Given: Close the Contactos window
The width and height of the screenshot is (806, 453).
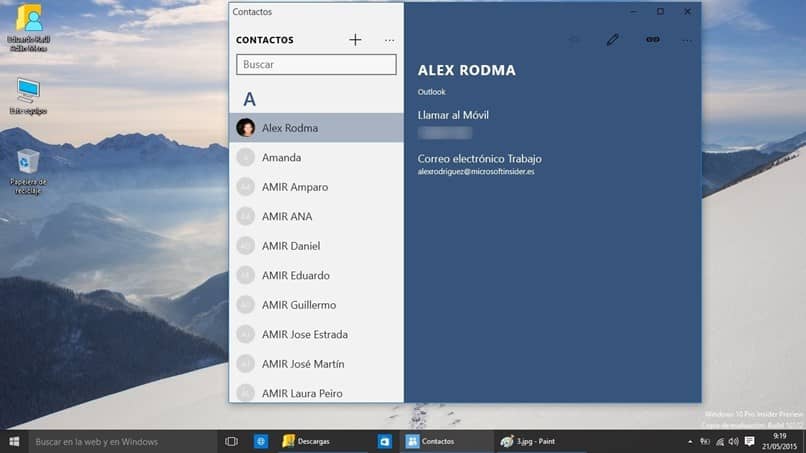Looking at the screenshot, I should click(x=687, y=11).
